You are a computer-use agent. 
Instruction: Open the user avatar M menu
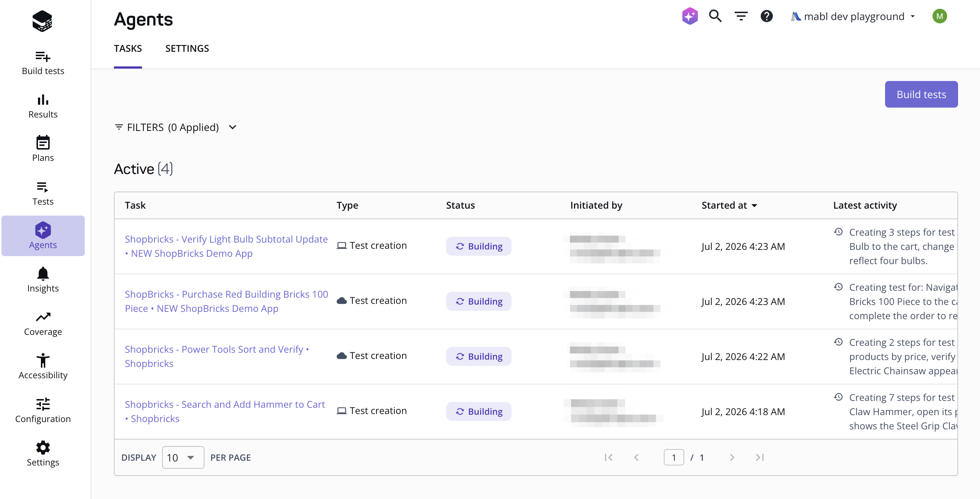tap(939, 16)
